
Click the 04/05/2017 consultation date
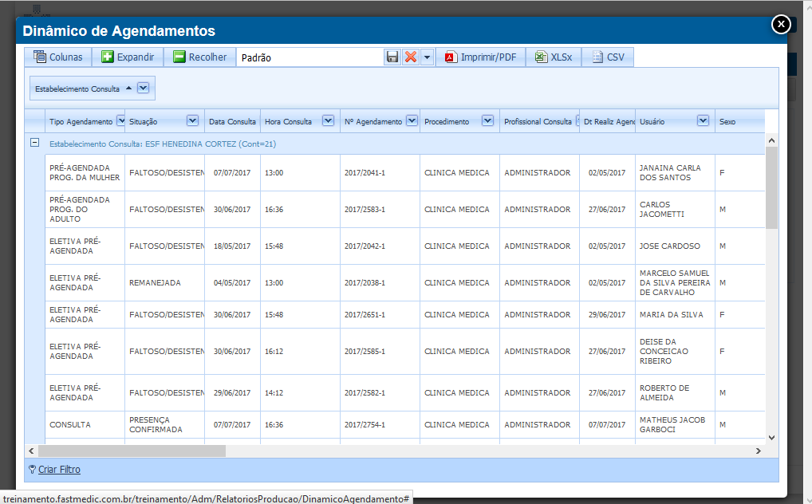coord(232,283)
